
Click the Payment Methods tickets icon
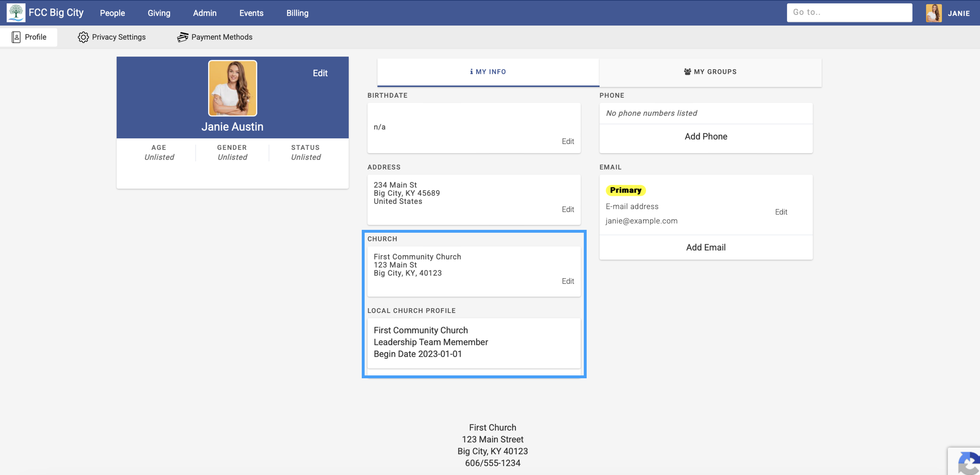click(x=183, y=36)
